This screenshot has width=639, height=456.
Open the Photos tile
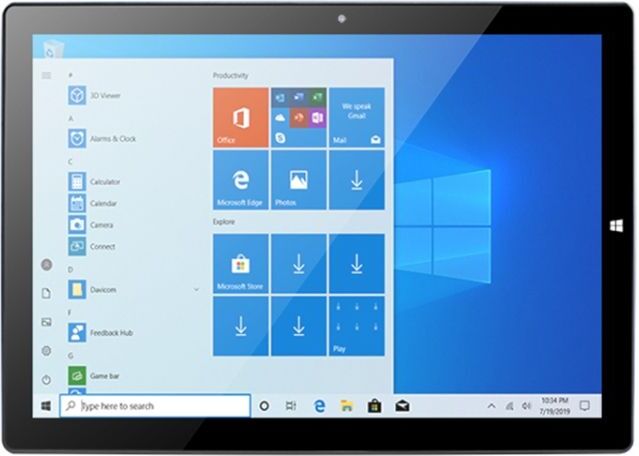298,181
